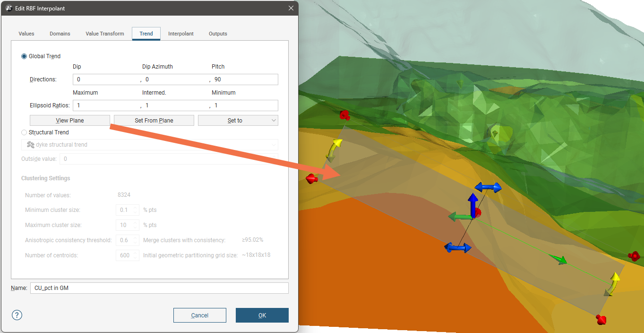Screen dimensions: 644x333
Task: Click the red sphere at plane center
Action: [x=477, y=212]
